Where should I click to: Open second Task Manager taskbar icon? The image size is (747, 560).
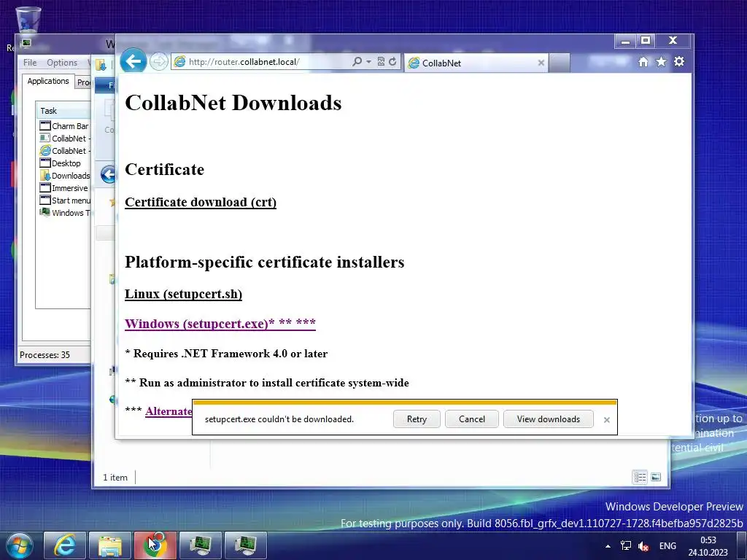click(x=246, y=545)
